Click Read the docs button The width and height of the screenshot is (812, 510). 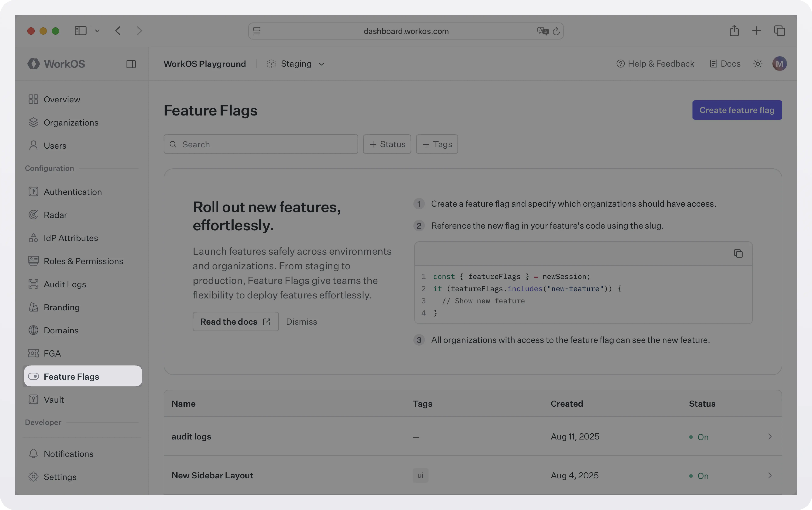click(235, 321)
